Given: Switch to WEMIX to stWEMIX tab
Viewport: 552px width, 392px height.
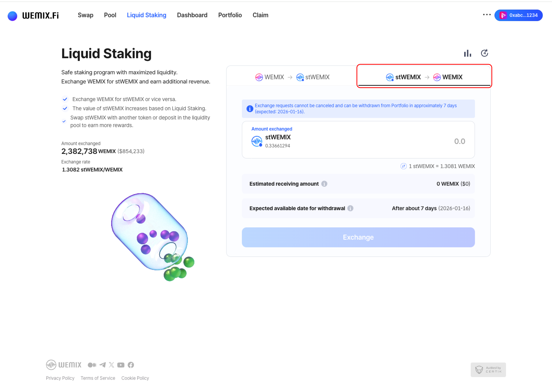Looking at the screenshot, I should click(292, 77).
